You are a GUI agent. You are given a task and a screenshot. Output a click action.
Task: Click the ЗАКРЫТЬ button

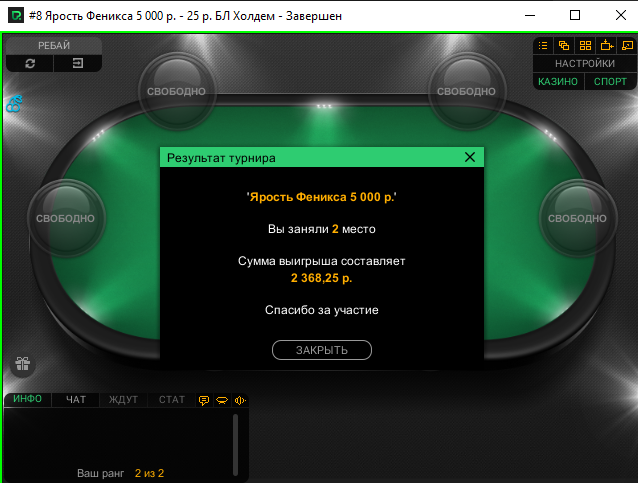(x=322, y=350)
